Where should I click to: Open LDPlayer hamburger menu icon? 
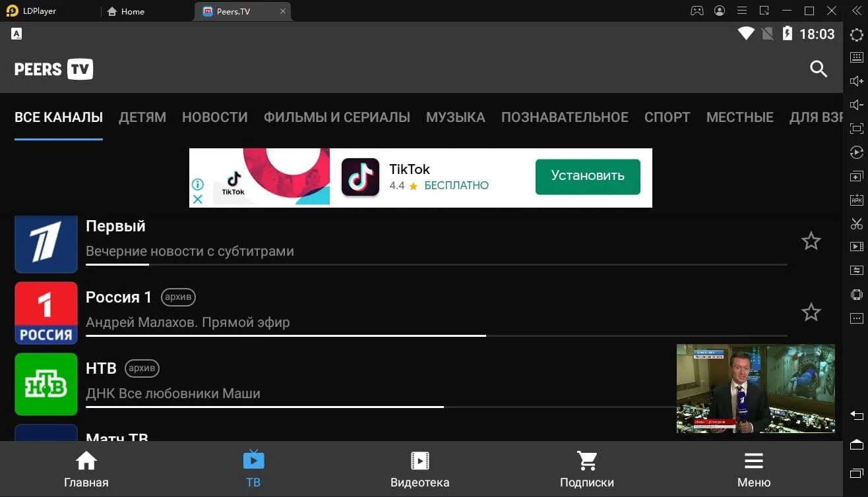click(742, 11)
